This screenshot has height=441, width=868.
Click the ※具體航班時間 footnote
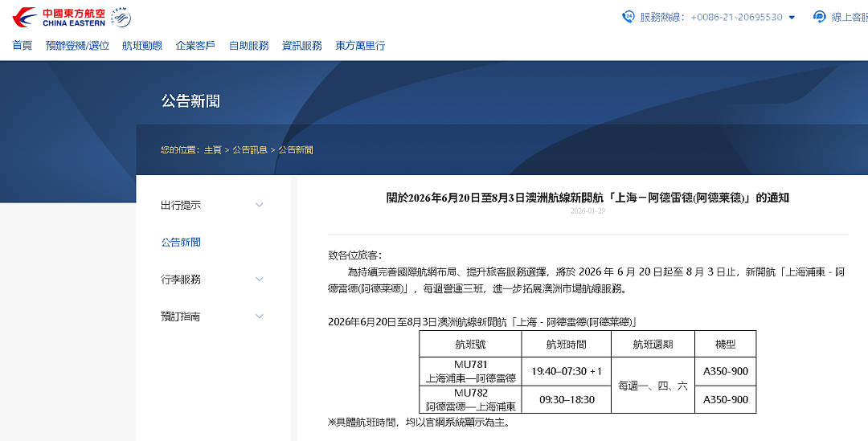[x=419, y=423]
